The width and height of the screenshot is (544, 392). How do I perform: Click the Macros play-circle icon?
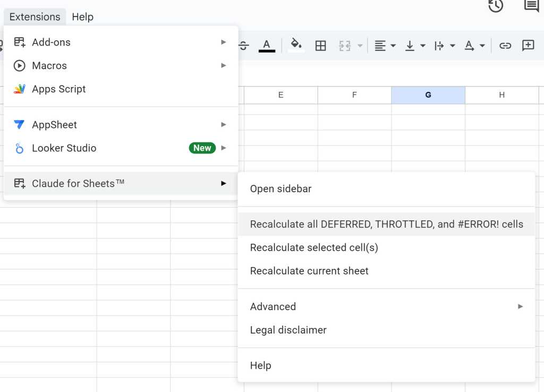(x=20, y=65)
